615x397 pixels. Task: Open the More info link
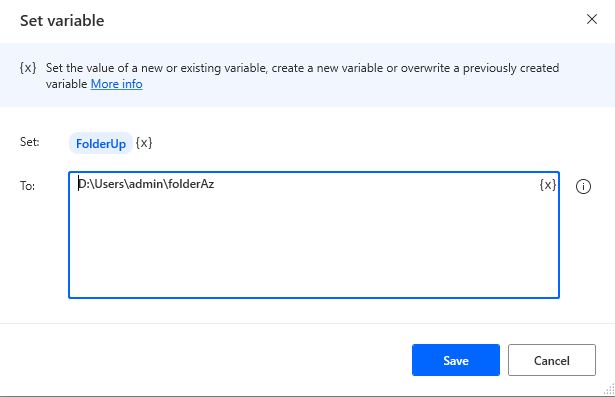(116, 84)
